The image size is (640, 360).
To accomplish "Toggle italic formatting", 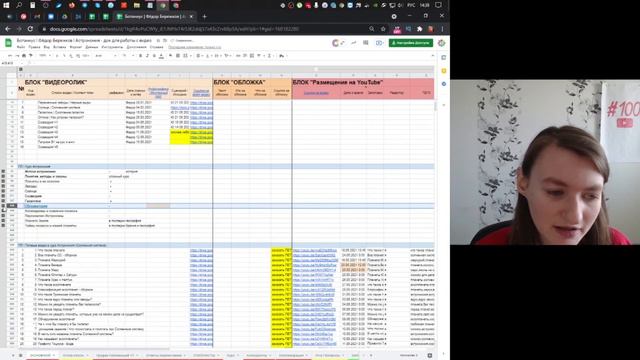I will tap(147, 56).
